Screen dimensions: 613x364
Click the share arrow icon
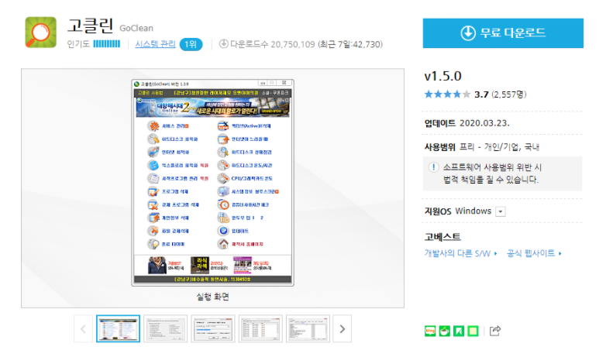pos(495,331)
